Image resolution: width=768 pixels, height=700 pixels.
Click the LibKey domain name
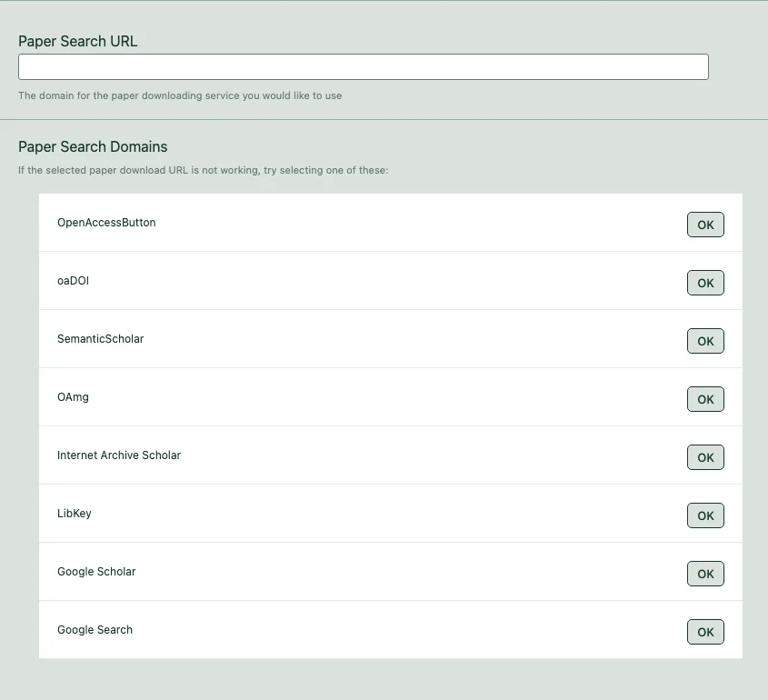pos(75,514)
